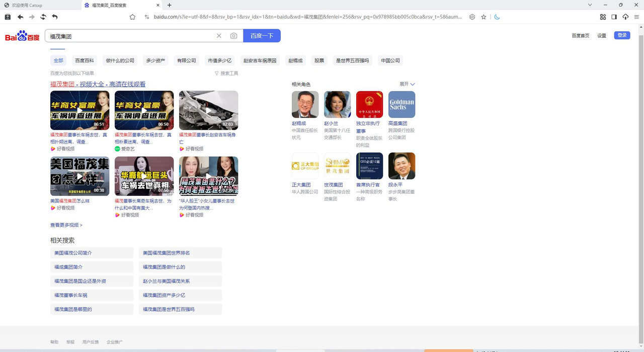Open 福茂集团 - 视频大全 result title
Viewport: 644px width, 352px height.
[98, 84]
